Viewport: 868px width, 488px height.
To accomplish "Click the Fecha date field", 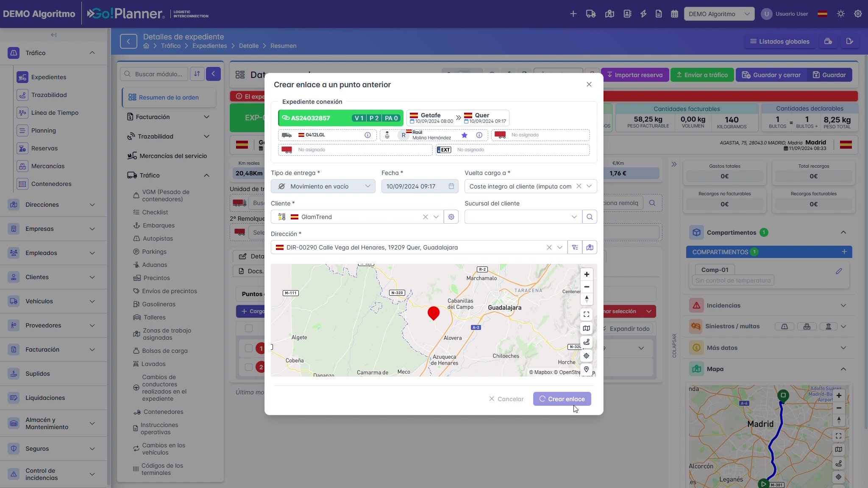I will tap(420, 186).
